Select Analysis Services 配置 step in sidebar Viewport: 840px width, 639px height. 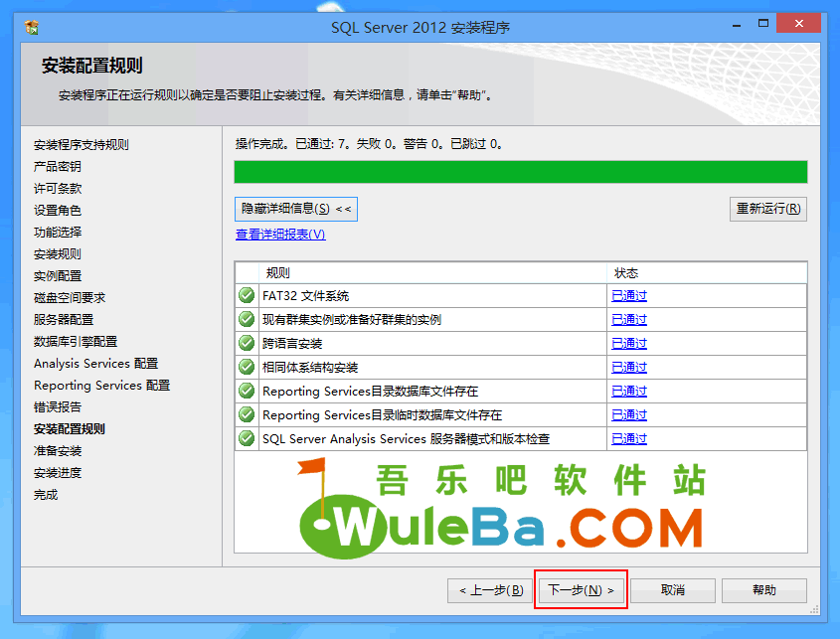(x=95, y=363)
